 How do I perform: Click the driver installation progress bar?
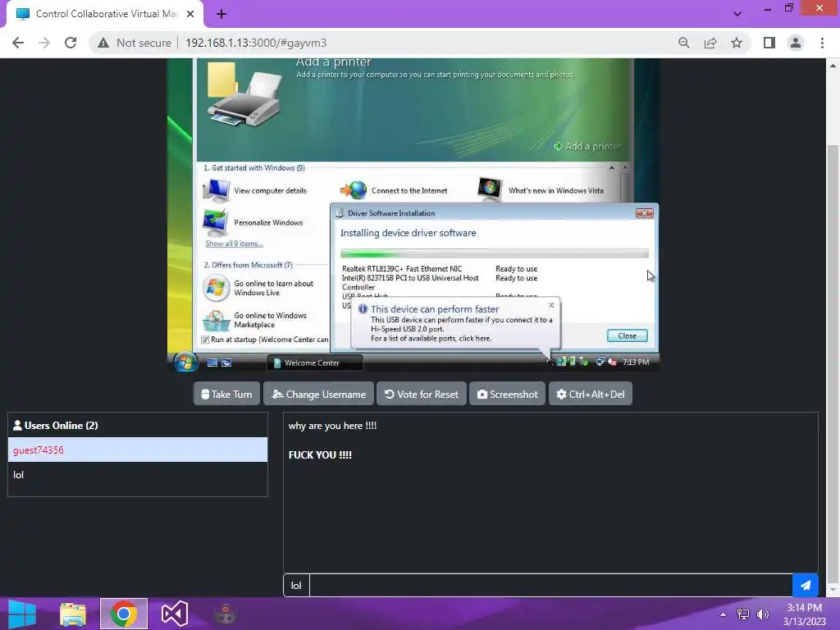(x=495, y=253)
